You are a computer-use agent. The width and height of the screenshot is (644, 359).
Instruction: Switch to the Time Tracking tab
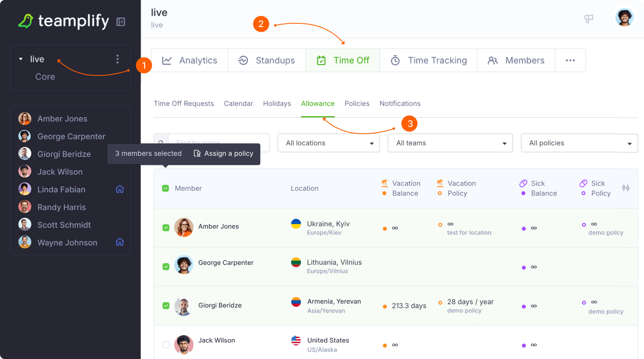coord(429,60)
